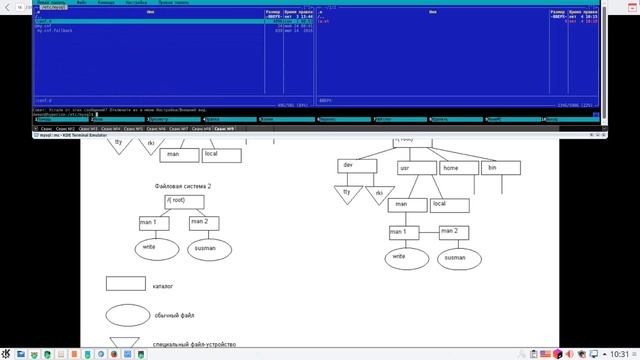The image size is (640, 360).
Task: Switch to Konsole tab Сеанс №4
Action: 111,129
